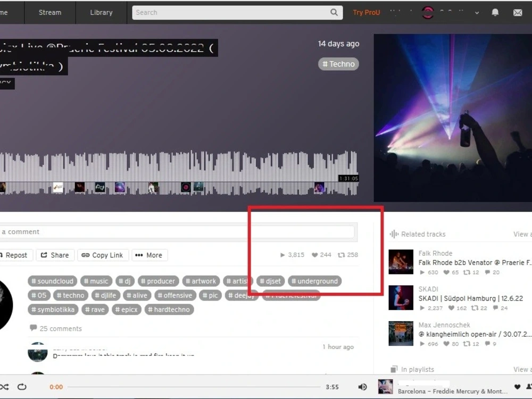Viewport: 532px width, 399px height.
Task: Click the 258 reposts count
Action: pyautogui.click(x=348, y=255)
